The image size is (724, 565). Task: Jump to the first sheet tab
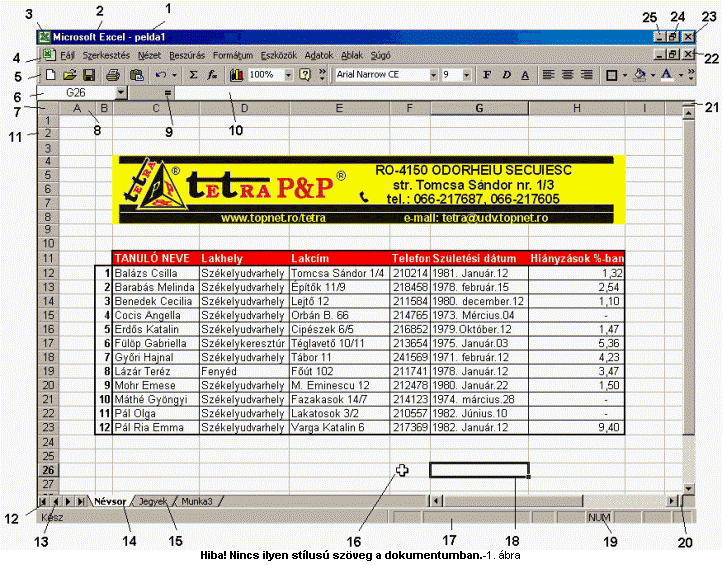(43, 501)
